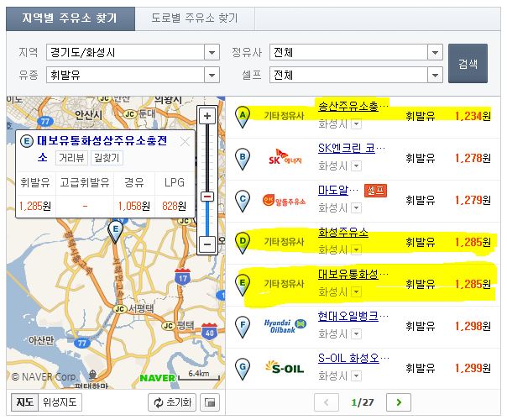Viewport: 507px width, 420px height.
Task: Click map marker C in results list
Action: coord(243,201)
